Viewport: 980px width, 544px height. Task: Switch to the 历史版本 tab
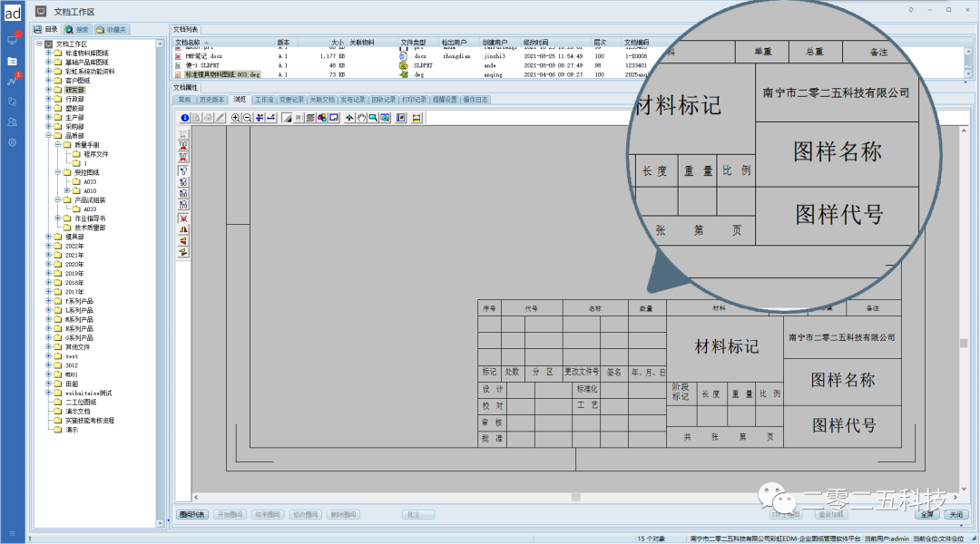[x=212, y=99]
